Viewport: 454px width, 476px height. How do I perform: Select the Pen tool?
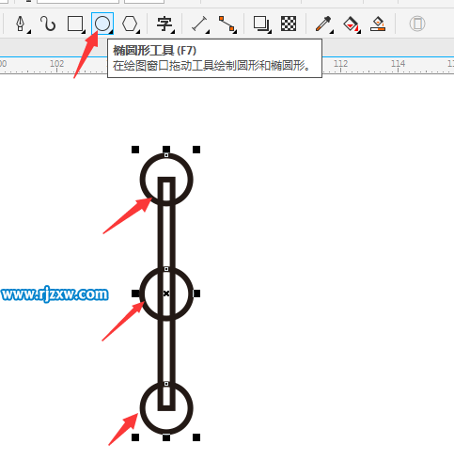pos(21,24)
